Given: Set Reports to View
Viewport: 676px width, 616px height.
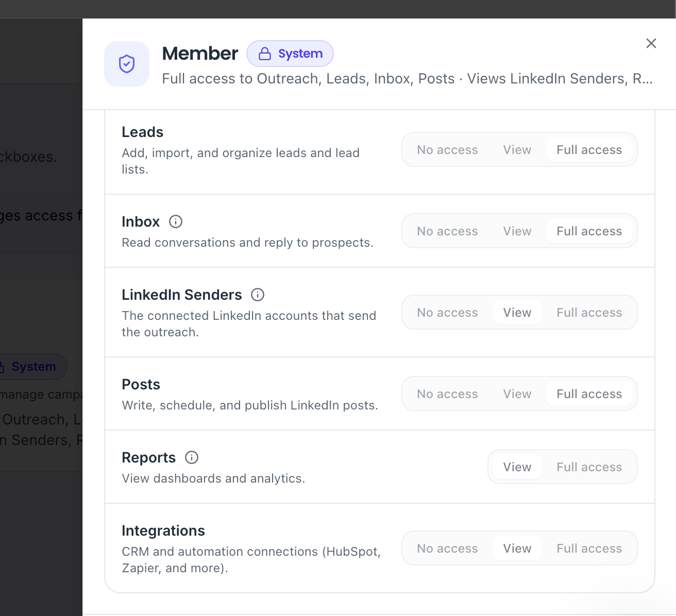Looking at the screenshot, I should click(517, 467).
